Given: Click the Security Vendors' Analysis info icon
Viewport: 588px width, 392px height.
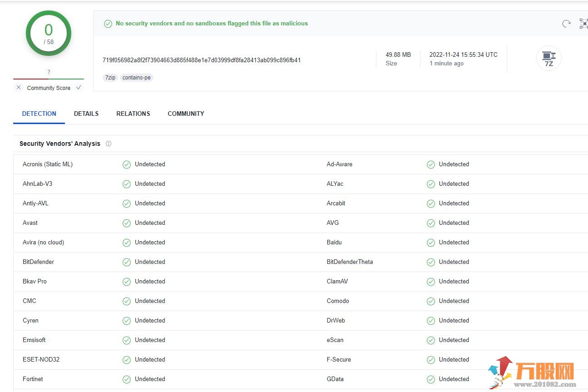Looking at the screenshot, I should [x=109, y=144].
